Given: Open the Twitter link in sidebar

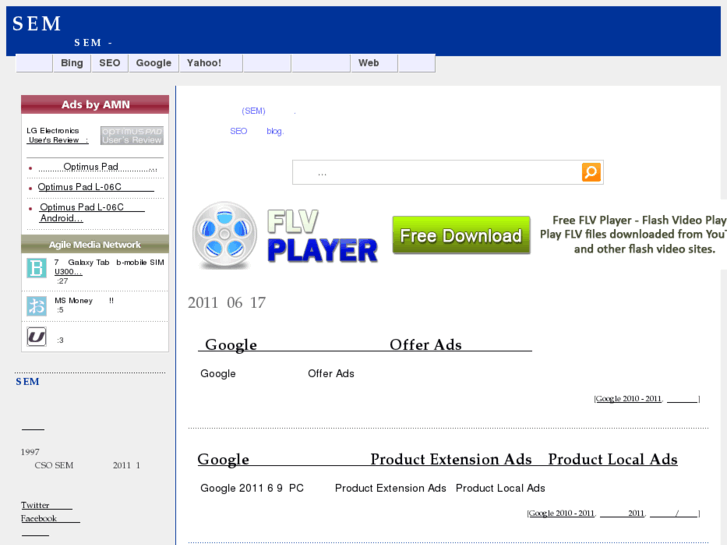Looking at the screenshot, I should tap(46, 505).
